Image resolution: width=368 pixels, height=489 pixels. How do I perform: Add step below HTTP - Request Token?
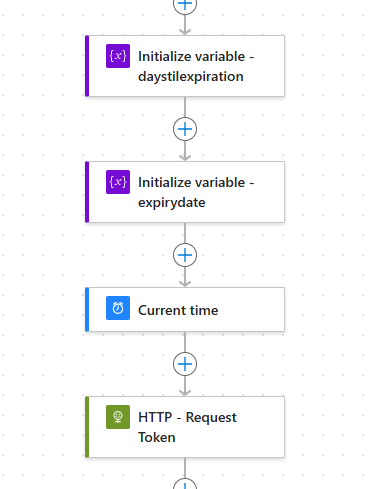[185, 484]
